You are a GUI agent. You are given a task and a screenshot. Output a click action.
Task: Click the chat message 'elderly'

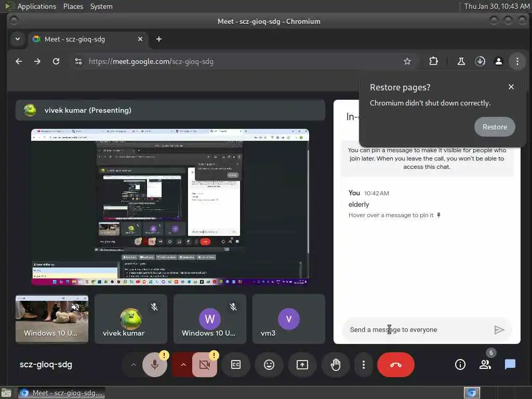[358, 204]
